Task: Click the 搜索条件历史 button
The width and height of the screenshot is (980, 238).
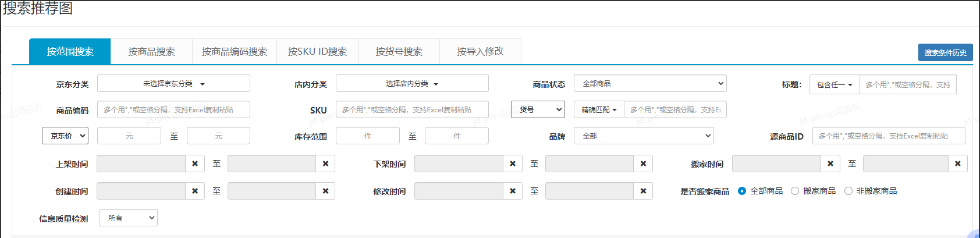Action: tap(945, 52)
